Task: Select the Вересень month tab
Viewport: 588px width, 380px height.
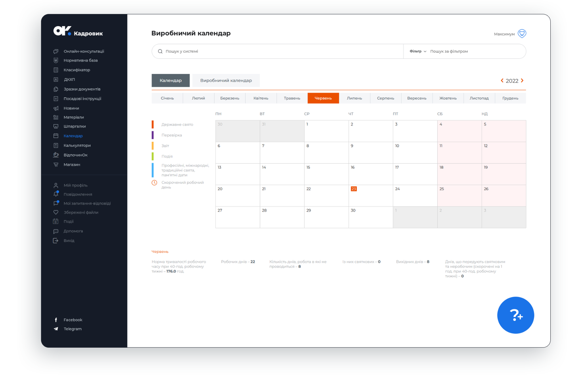Action: click(x=417, y=98)
